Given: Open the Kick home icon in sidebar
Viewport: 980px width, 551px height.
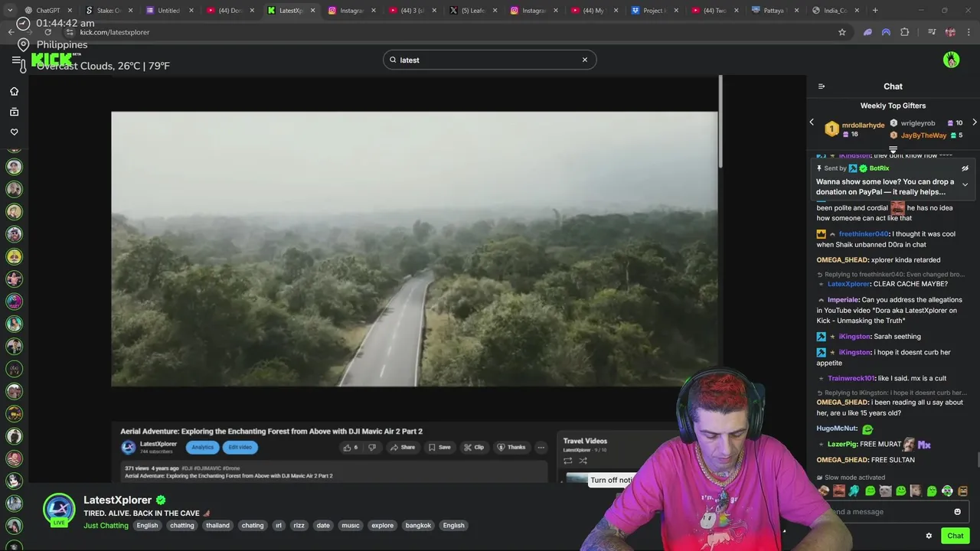Looking at the screenshot, I should point(14,91).
